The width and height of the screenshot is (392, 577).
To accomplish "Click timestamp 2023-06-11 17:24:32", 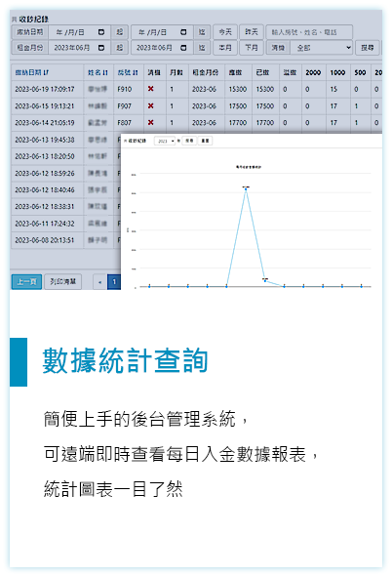I will [x=45, y=224].
